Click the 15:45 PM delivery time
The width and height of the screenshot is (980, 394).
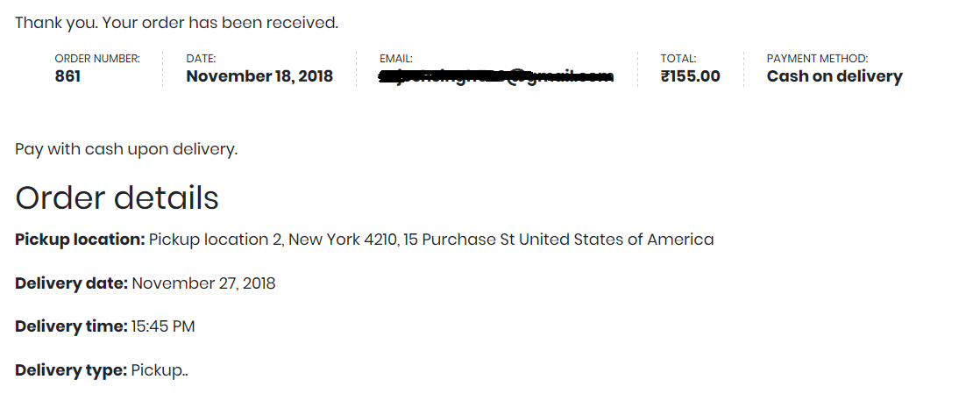coord(163,326)
